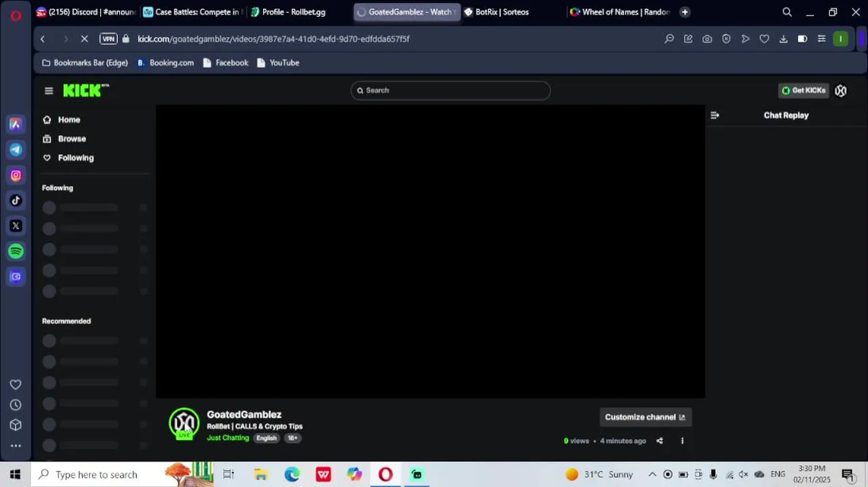Image resolution: width=868 pixels, height=487 pixels.
Task: Click the KICK logo
Action: coord(86,91)
